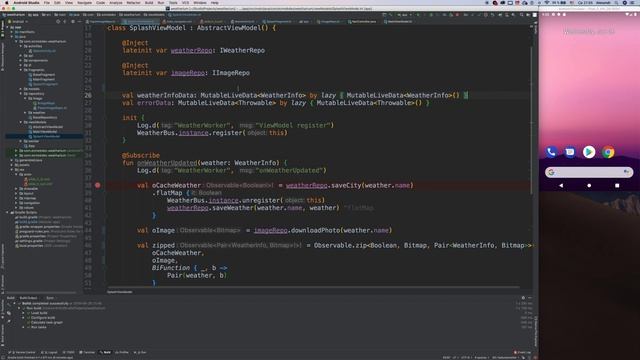
Task: Tap the emulator Recents navigation button
Action: (x=617, y=185)
